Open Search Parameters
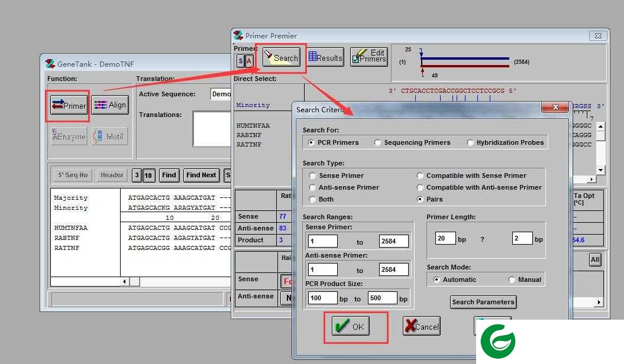 [x=483, y=302]
